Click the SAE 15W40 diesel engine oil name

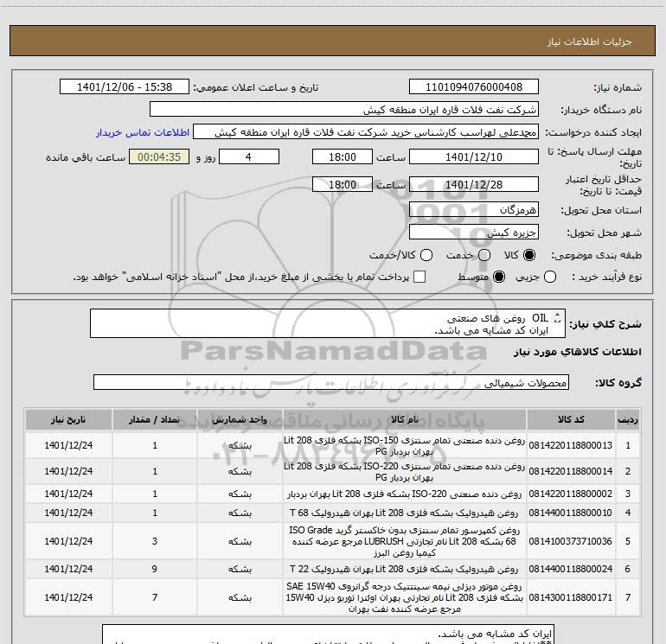pos(405,597)
